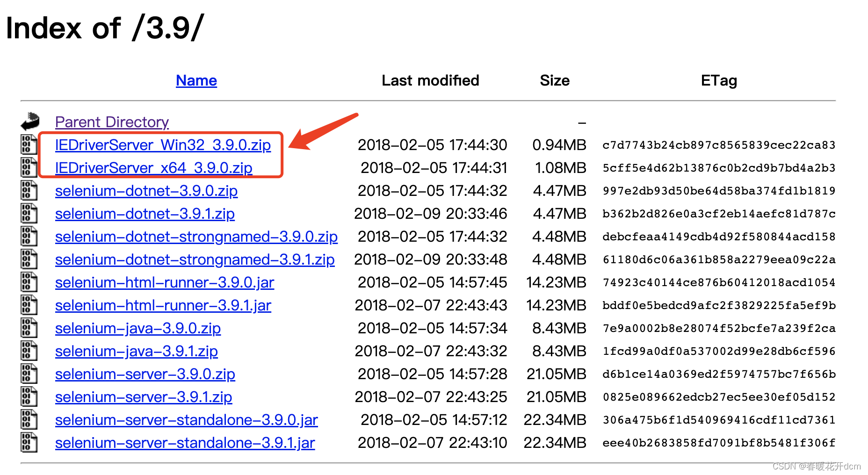Click file icon beside selenium-html-runner-3.9.0.jar
The width and height of the screenshot is (868, 475).
click(29, 282)
